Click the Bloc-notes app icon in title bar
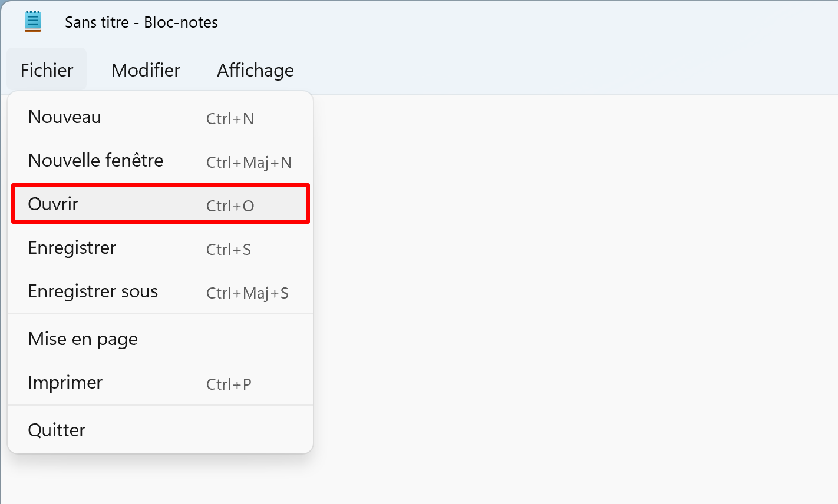Image resolution: width=838 pixels, height=504 pixels. (33, 22)
